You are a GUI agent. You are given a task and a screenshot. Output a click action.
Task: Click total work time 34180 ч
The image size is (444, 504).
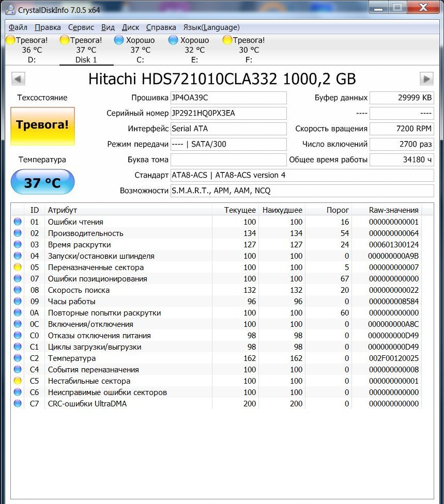(x=402, y=160)
